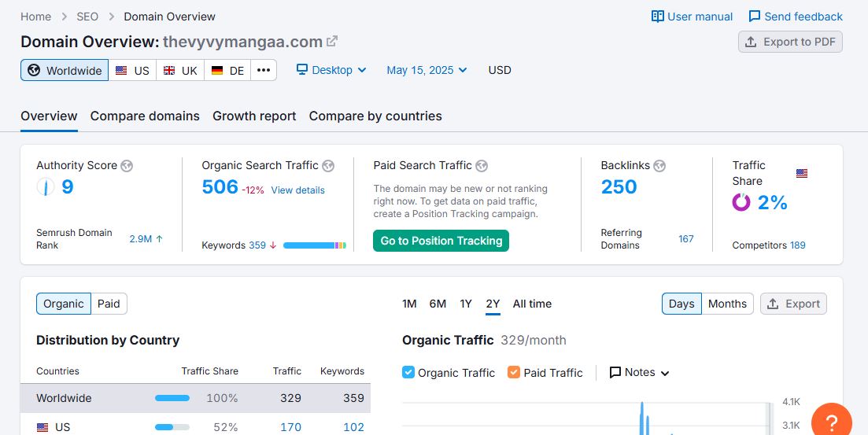The width and height of the screenshot is (868, 435).
Task: Open organic search traffic value 506
Action: tap(220, 187)
